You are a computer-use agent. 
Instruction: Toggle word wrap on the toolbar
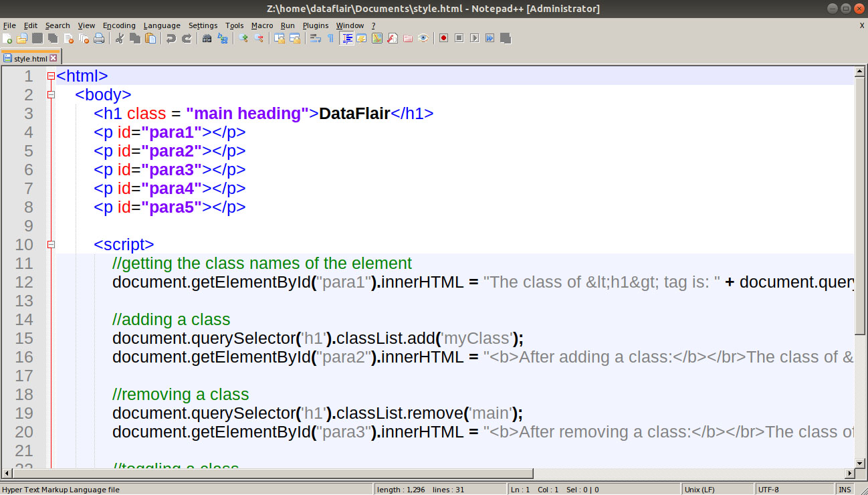click(314, 38)
